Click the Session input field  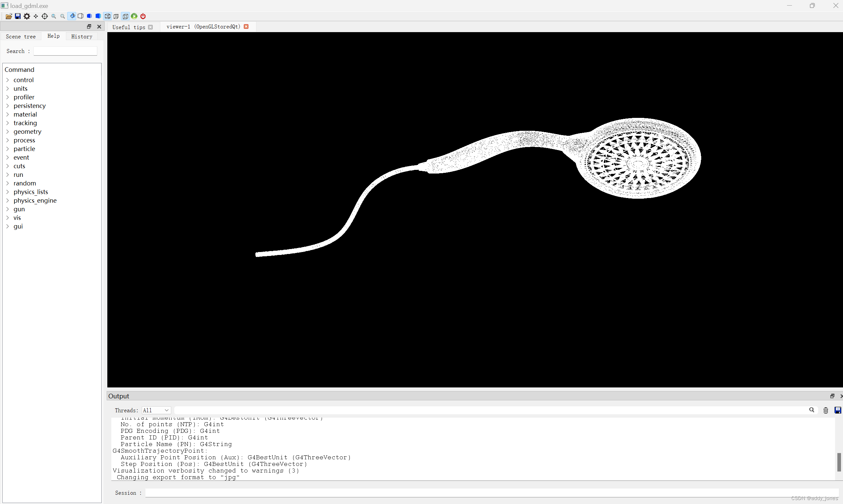340,493
